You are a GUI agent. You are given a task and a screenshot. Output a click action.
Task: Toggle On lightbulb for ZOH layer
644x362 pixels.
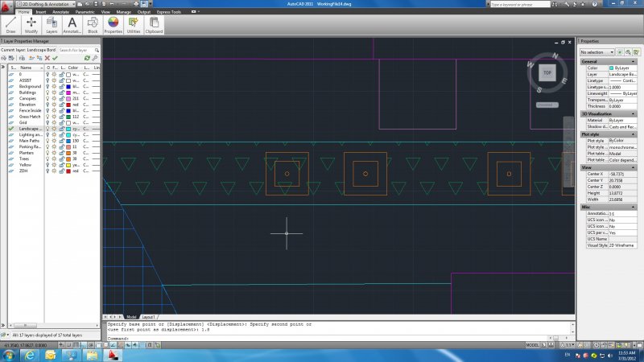[x=47, y=171]
